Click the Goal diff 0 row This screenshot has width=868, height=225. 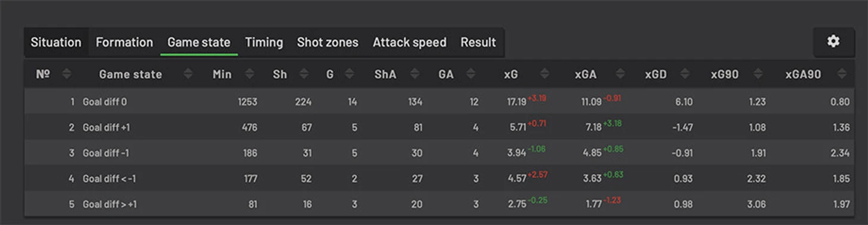[x=439, y=102]
